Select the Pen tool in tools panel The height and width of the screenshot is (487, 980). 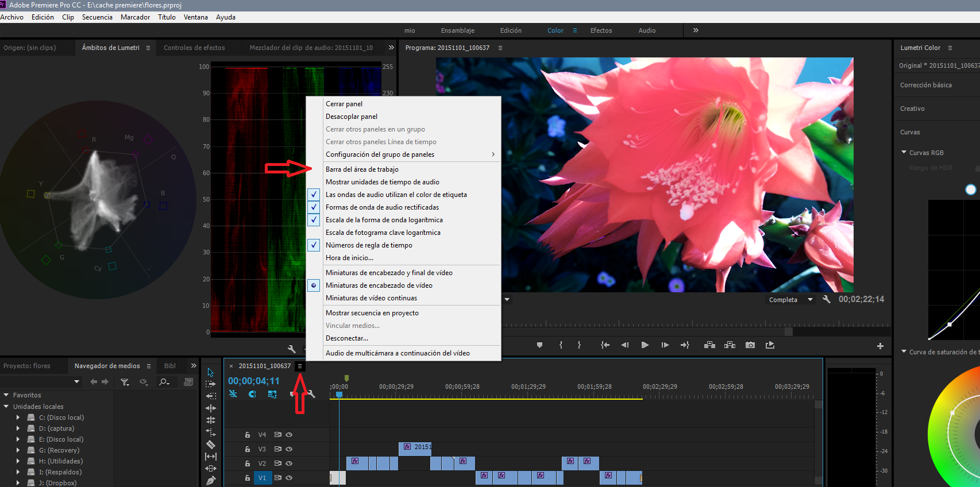211,480
